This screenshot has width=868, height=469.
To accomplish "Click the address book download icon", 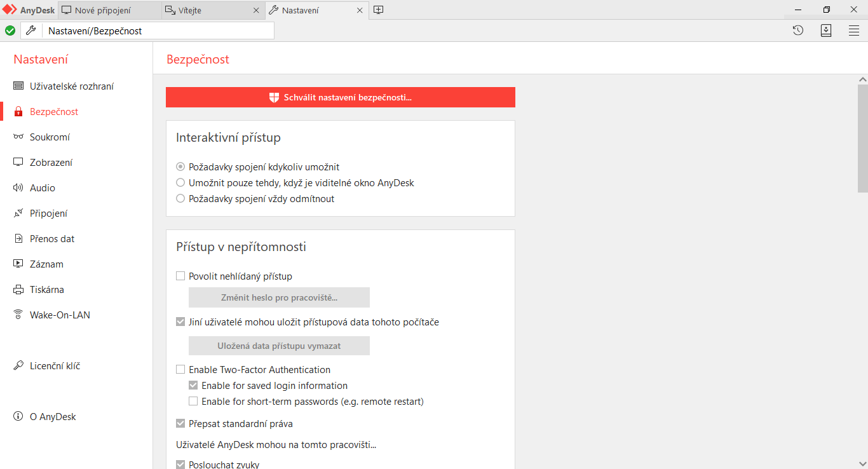I will (826, 31).
